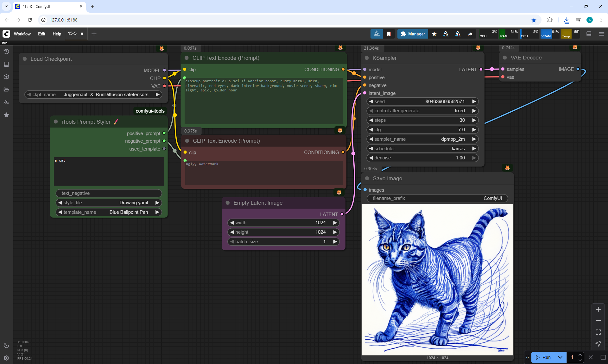608x364 pixels.
Task: Open the queue history sidebar icon
Action: click(x=6, y=52)
